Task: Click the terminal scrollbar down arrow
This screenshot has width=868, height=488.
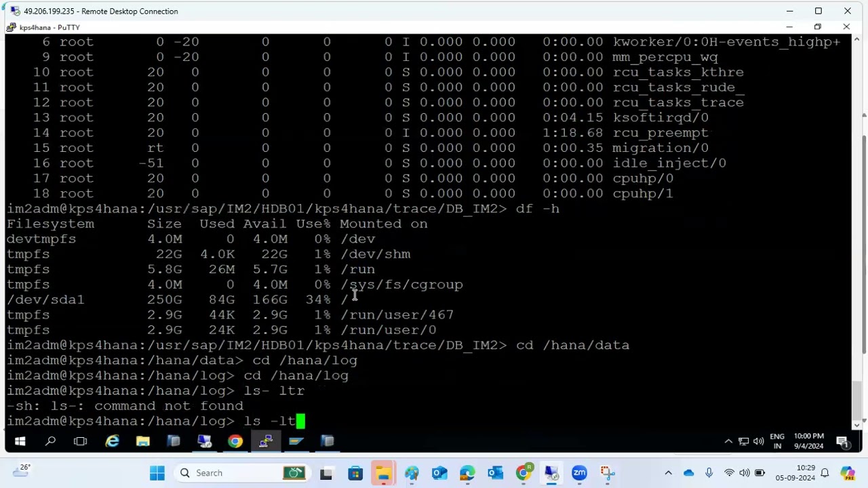Action: (856, 424)
